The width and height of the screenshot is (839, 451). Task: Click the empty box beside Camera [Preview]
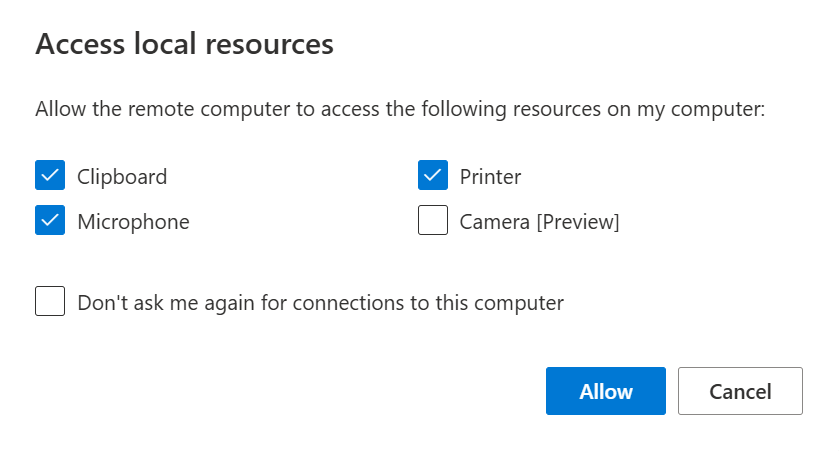tap(432, 221)
